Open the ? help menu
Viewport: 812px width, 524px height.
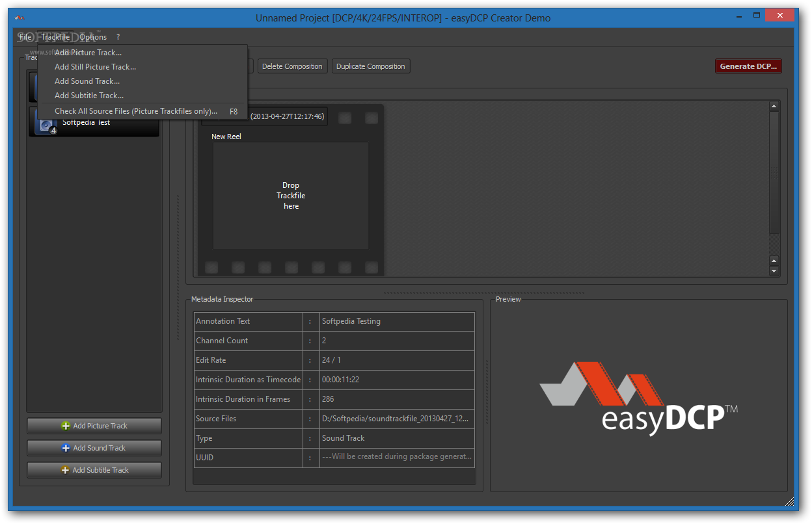118,37
